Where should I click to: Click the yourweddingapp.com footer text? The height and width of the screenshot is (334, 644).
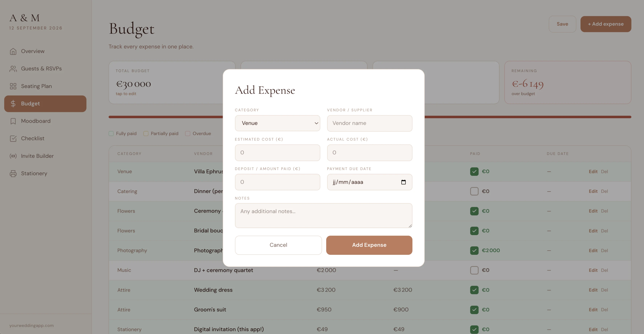coord(31,325)
